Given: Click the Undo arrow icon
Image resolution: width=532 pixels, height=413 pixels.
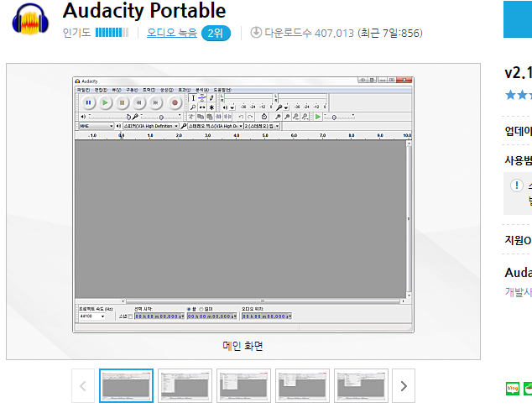Looking at the screenshot, I should pyautogui.click(x=241, y=117).
